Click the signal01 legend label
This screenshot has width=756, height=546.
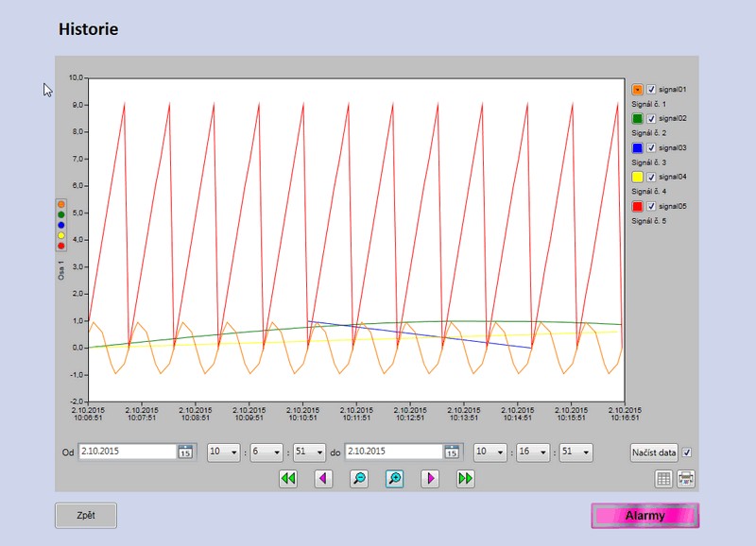[x=673, y=89]
